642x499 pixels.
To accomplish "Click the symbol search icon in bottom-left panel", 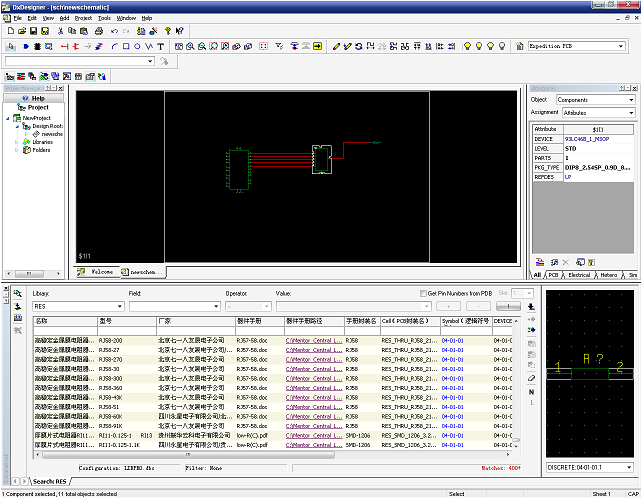I will click(x=18, y=293).
